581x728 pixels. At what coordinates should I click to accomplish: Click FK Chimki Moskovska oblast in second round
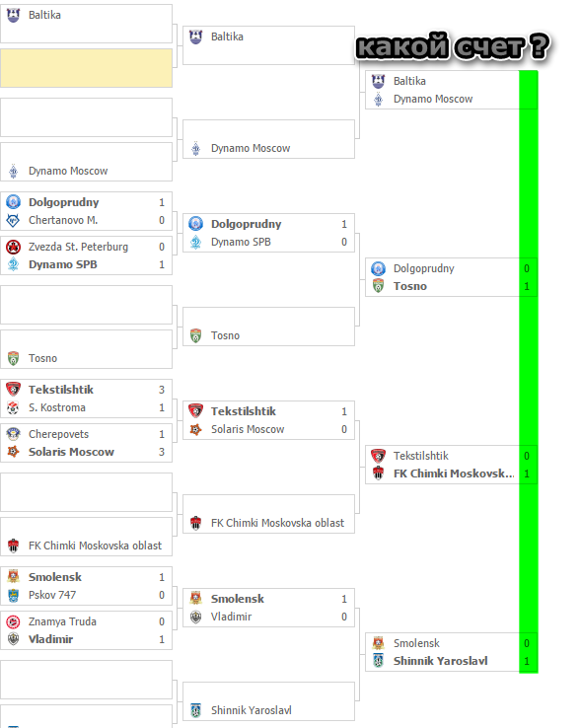coord(277,523)
